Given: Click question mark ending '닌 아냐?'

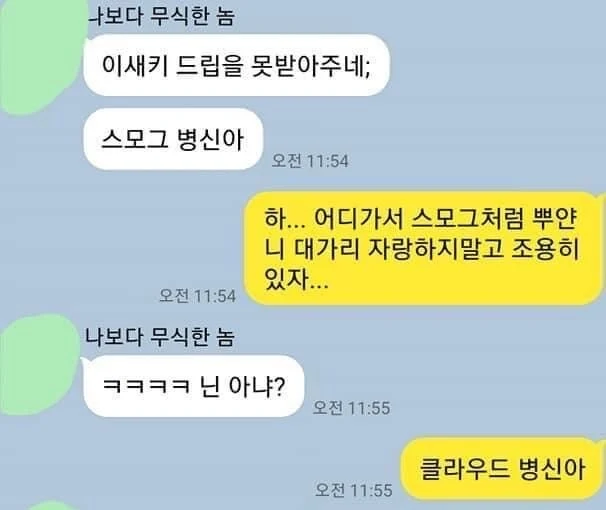Looking at the screenshot, I should [x=280, y=386].
